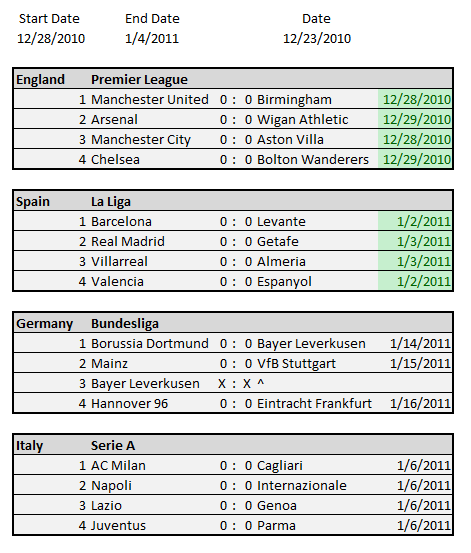The image size is (471, 553).
Task: Select the caret symbol in Bundesliga row 3
Action: pos(261,382)
